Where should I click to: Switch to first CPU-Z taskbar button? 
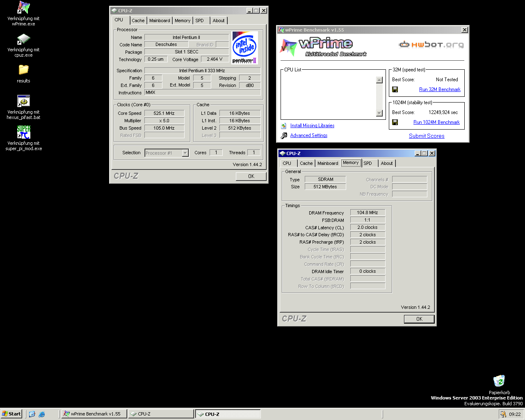161,414
